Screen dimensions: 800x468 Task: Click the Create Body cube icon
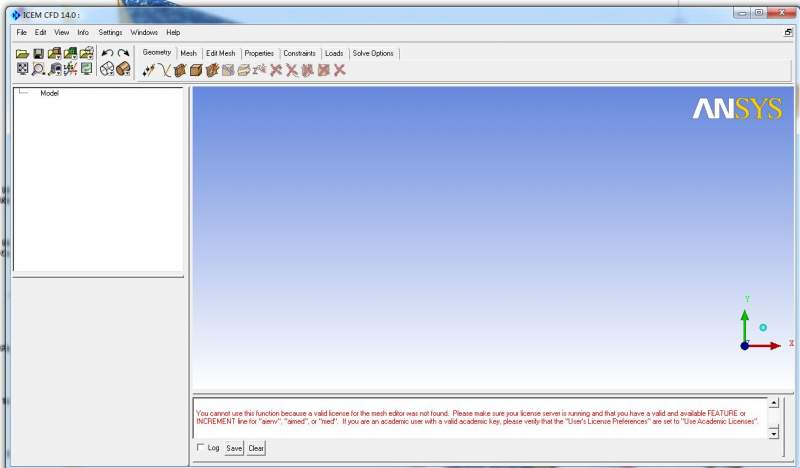click(196, 70)
